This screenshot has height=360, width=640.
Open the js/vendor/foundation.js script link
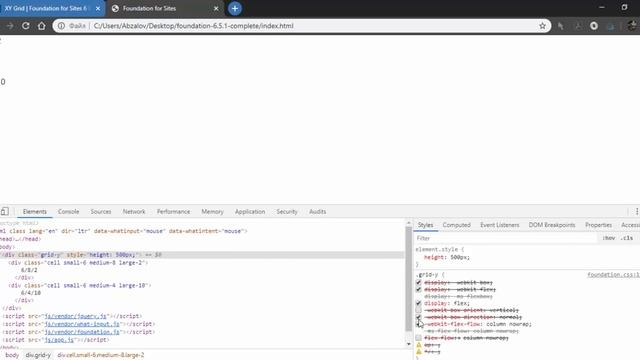(x=82, y=332)
